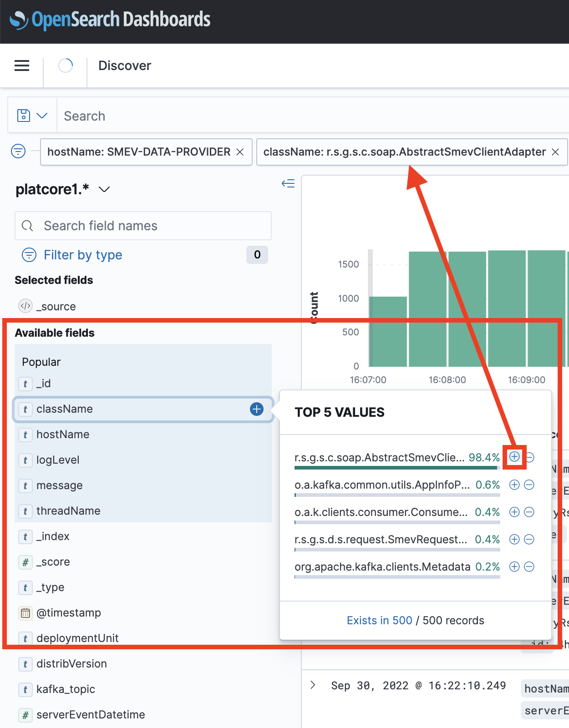569x728 pixels.
Task: Click the OpenSearch Dashboards logo
Action: tap(110, 20)
